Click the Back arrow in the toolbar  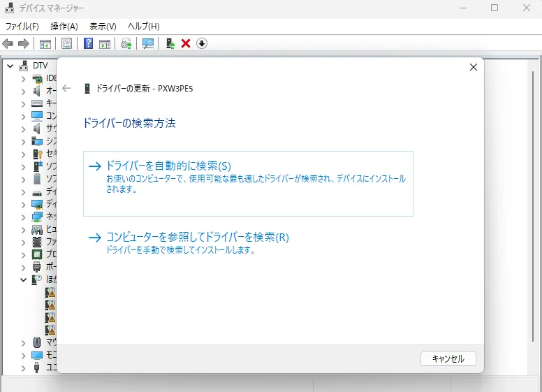click(8, 43)
